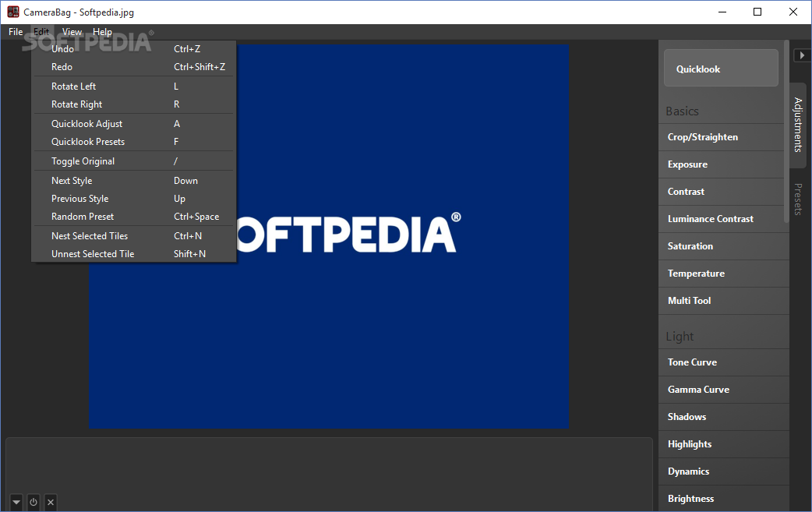Open the View menu

[72, 32]
